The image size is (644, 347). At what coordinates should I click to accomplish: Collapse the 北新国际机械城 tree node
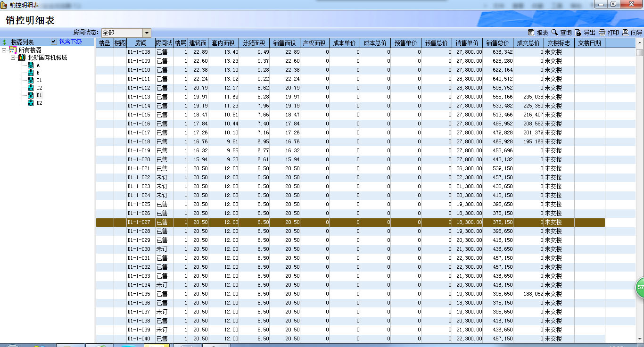pos(13,58)
